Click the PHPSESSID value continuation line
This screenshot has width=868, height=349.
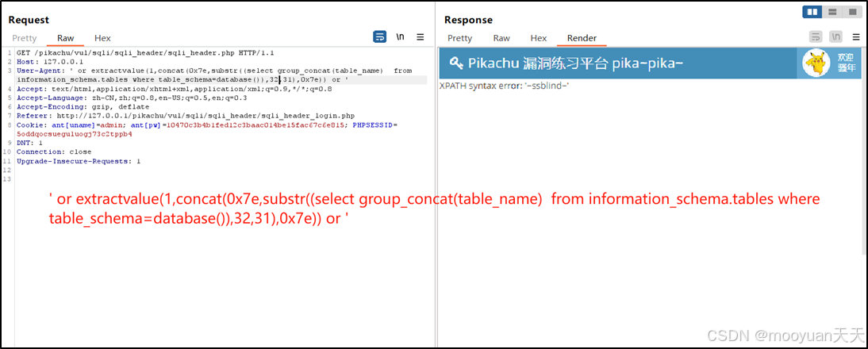pos(74,134)
